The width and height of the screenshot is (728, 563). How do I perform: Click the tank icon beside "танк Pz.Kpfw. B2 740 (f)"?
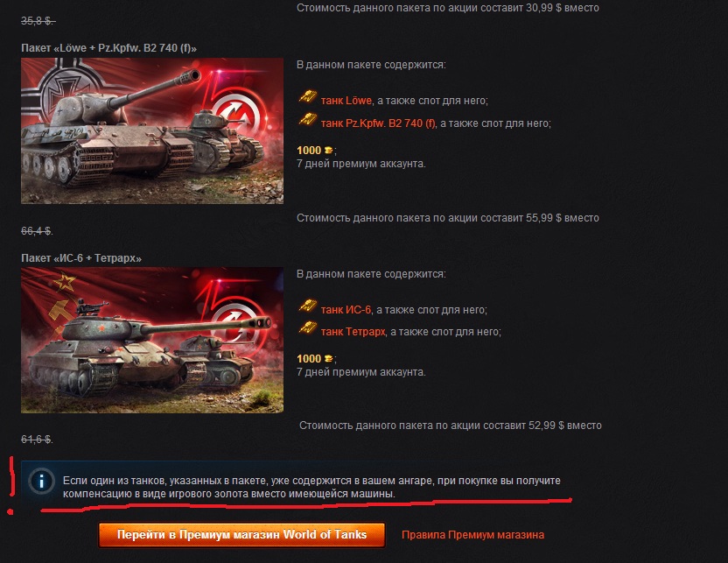[x=307, y=120]
